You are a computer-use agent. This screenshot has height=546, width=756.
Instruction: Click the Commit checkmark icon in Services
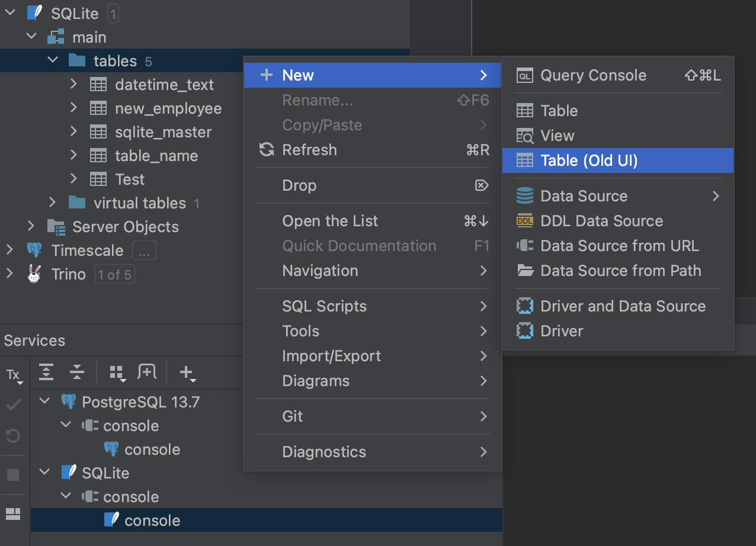coord(13,405)
